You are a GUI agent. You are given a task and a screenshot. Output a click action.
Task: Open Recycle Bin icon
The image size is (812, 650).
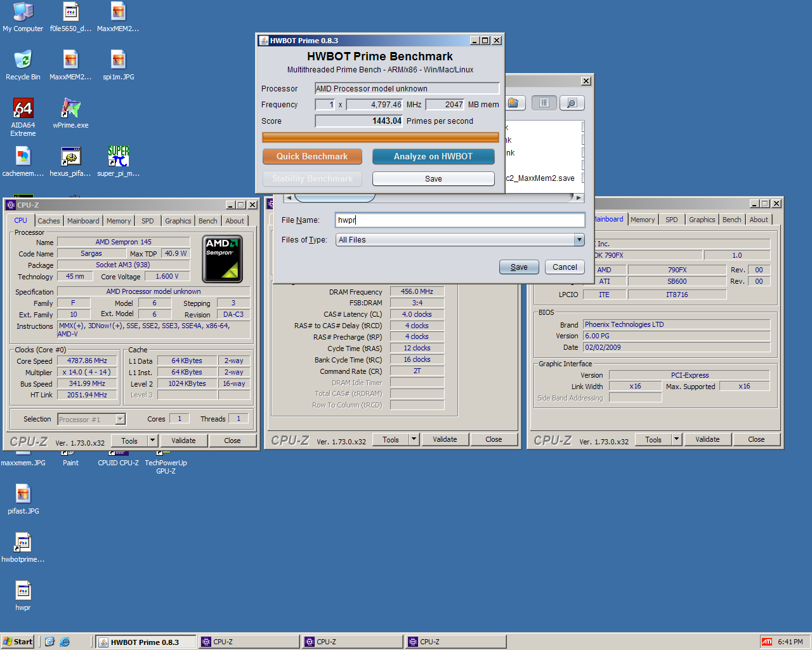(23, 65)
